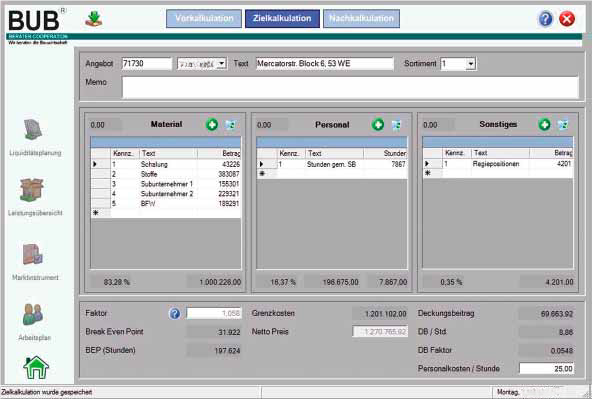Click the Angebot number field
Image resolution: width=592 pixels, height=399 pixels.
click(x=146, y=63)
